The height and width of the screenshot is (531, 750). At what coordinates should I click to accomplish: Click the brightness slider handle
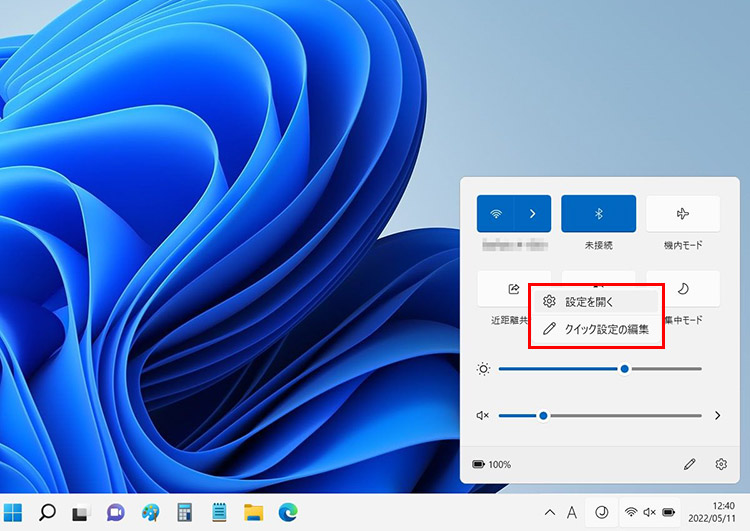[x=625, y=369]
